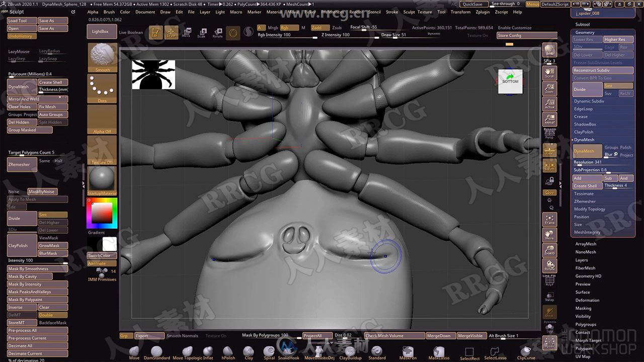Pick a color in the color picker square
Screen dimensions: 644x362
pos(102,213)
